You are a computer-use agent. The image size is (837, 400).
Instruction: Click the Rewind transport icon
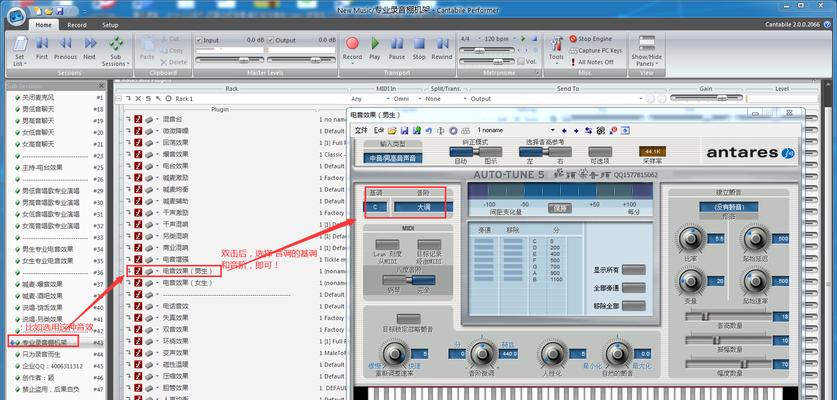tap(441, 43)
